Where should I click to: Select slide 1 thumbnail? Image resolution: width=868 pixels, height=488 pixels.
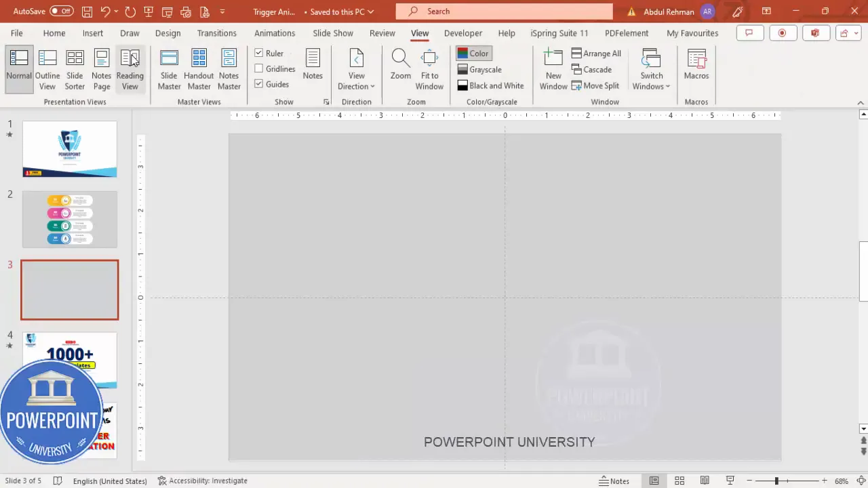click(70, 149)
